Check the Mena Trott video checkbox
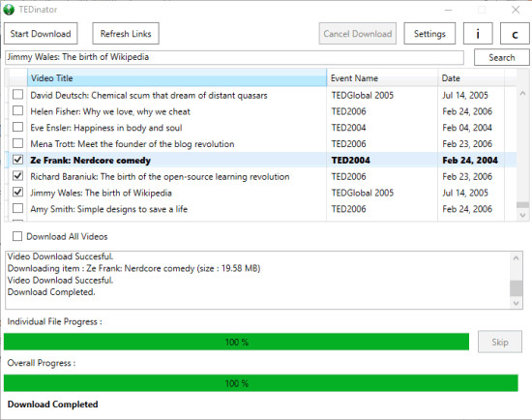This screenshot has width=532, height=420. pos(17,143)
